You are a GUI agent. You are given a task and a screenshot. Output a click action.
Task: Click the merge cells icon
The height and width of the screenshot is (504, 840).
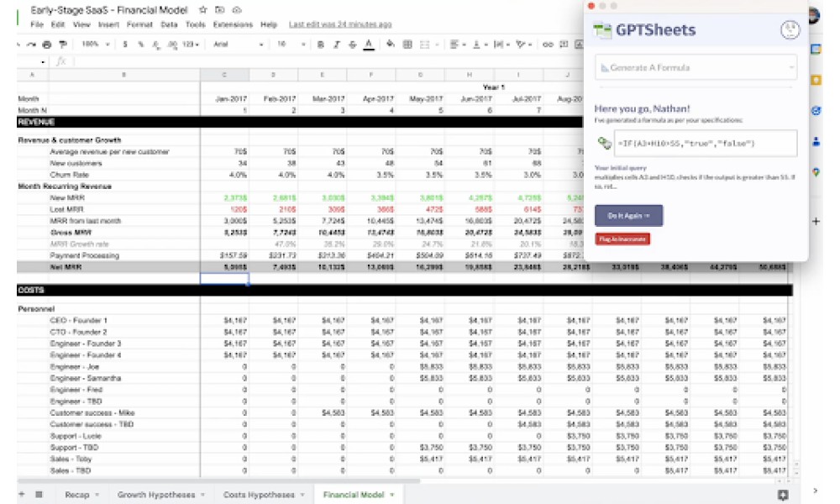pos(427,45)
